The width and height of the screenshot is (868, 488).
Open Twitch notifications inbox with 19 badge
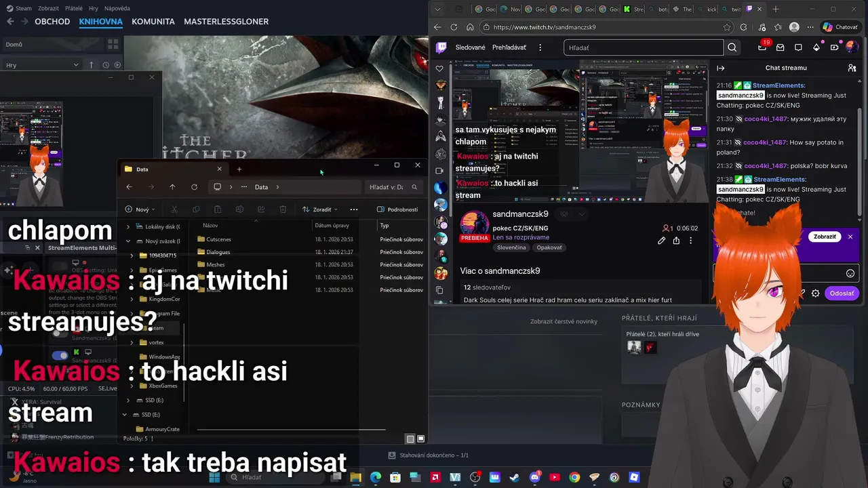[763, 47]
